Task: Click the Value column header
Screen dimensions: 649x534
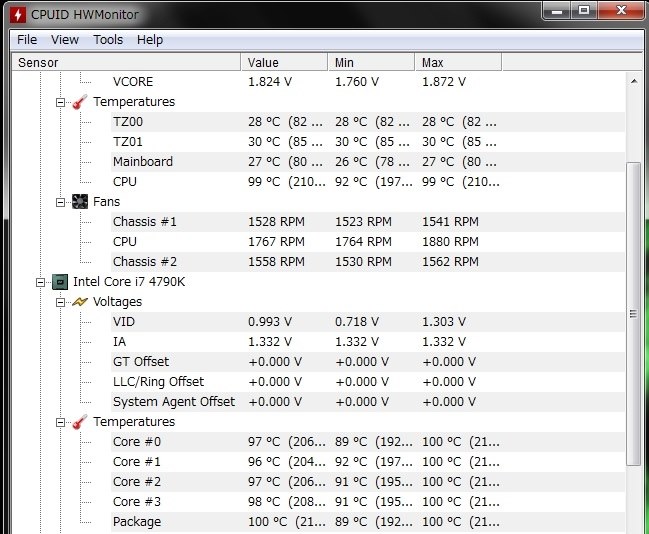Action: (x=284, y=63)
